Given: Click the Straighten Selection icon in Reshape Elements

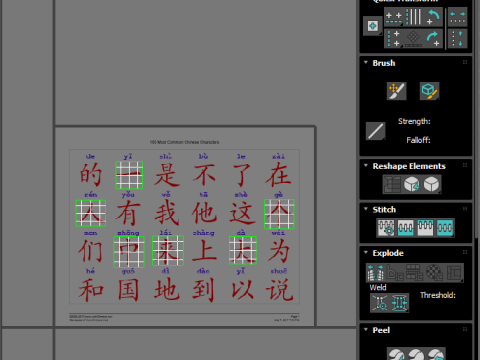Looking at the screenshot, I should [392, 184].
